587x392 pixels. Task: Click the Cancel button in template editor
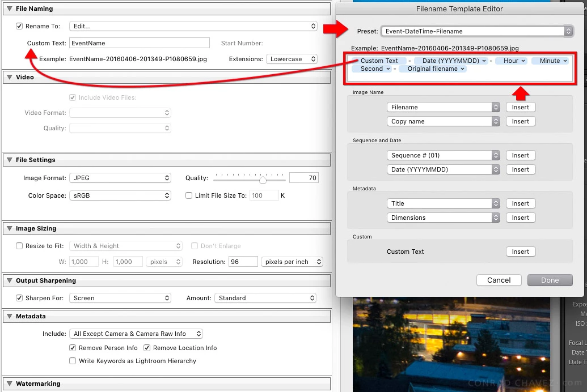(x=499, y=280)
